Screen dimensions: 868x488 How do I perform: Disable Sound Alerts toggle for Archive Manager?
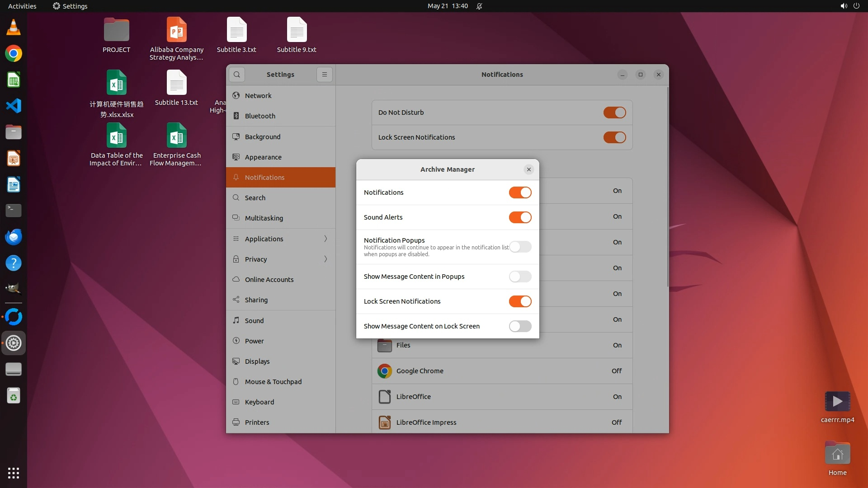pos(520,217)
